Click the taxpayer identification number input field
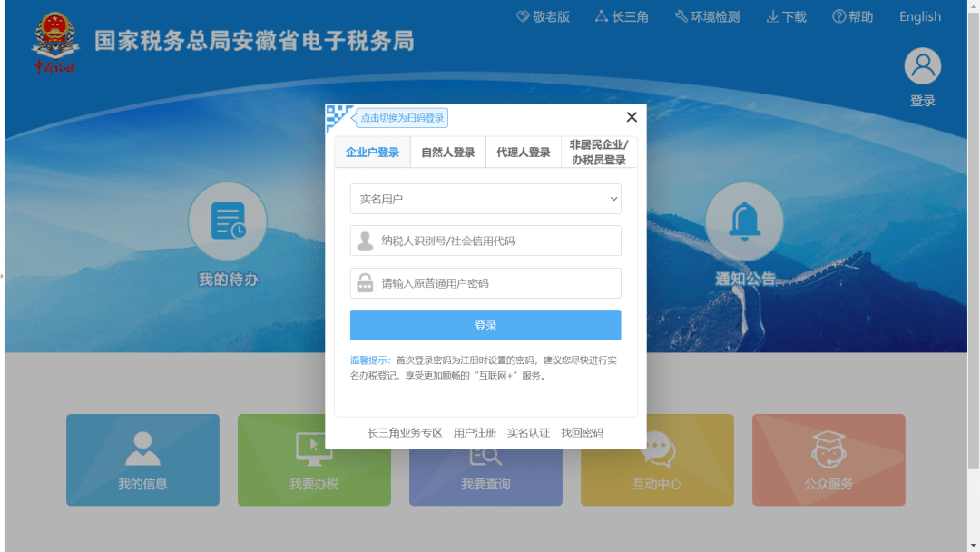The width and height of the screenshot is (980, 552). [x=485, y=241]
